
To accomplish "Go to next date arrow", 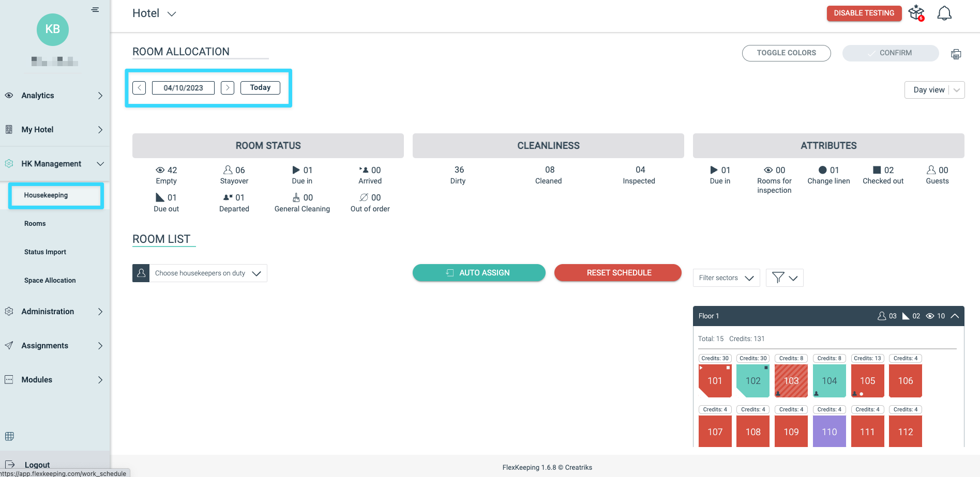I will [228, 88].
